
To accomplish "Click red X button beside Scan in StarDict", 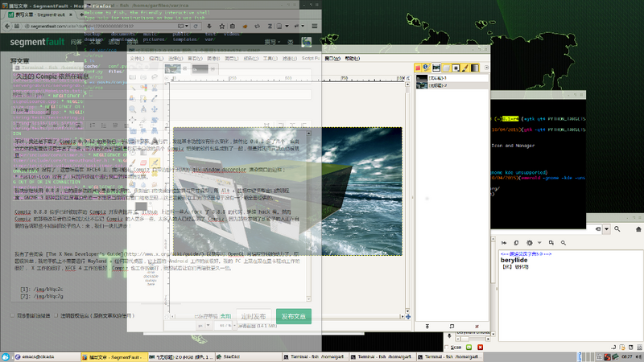I will click(x=480, y=348).
